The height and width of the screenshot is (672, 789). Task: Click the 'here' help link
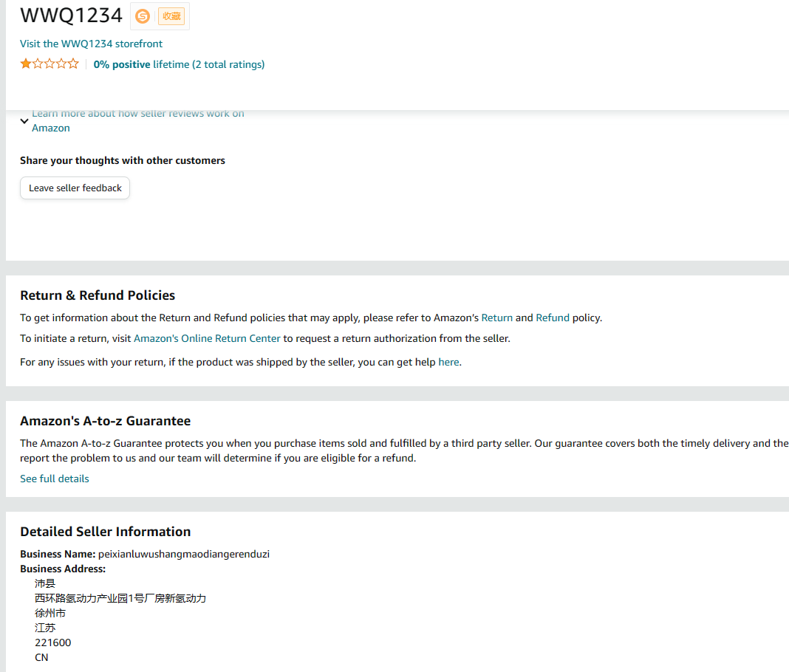[448, 362]
